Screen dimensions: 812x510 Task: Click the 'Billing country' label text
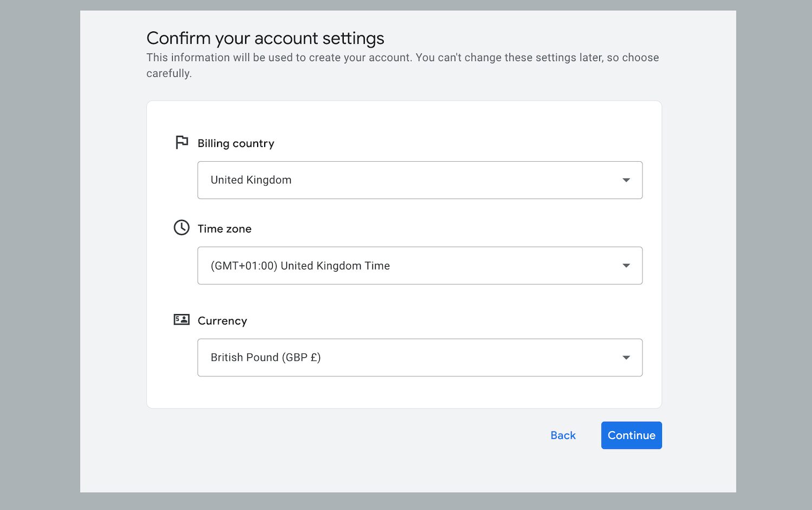(236, 143)
